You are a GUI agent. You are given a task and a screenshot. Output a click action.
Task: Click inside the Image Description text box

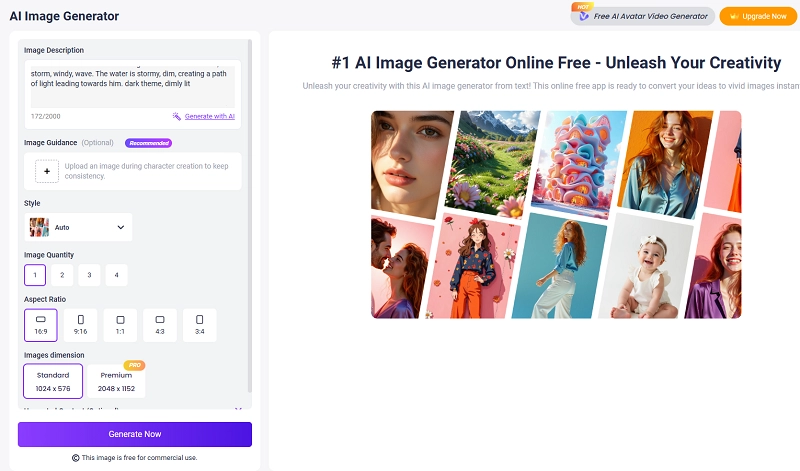[x=130, y=85]
